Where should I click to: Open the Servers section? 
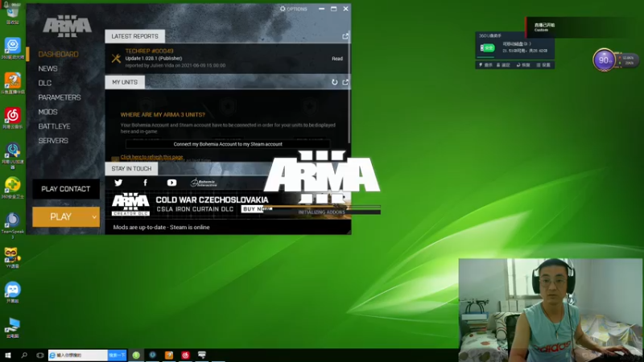click(x=53, y=140)
